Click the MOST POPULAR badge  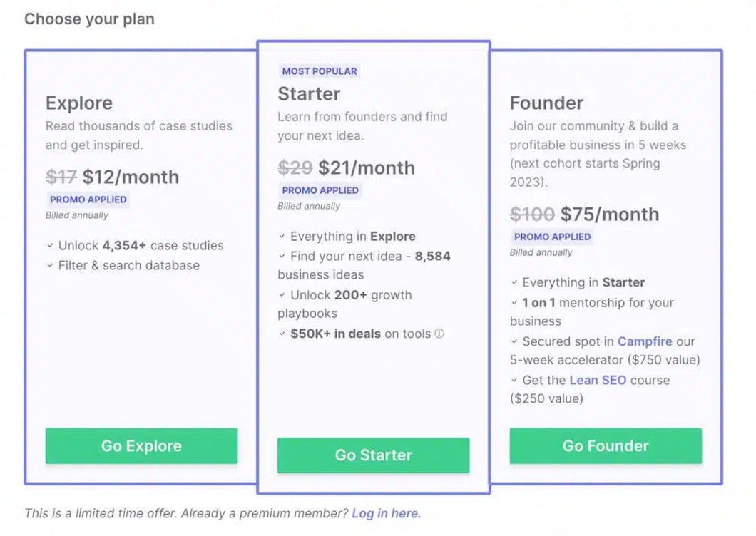(320, 71)
